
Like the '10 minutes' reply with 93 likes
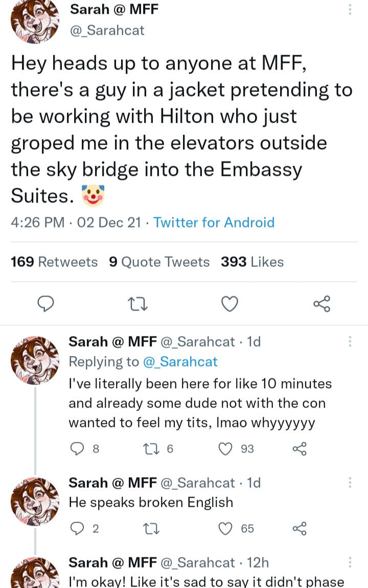pos(225,448)
